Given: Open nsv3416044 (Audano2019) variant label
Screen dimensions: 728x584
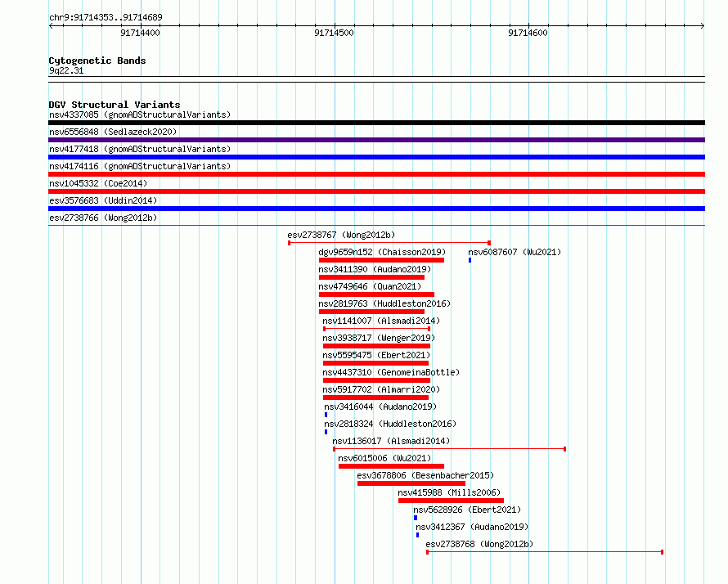Looking at the screenshot, I should [x=380, y=407].
